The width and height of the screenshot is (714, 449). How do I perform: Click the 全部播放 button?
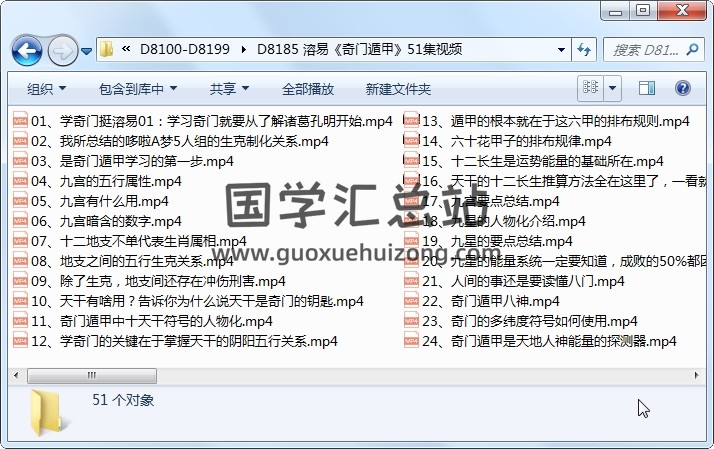pyautogui.click(x=308, y=89)
